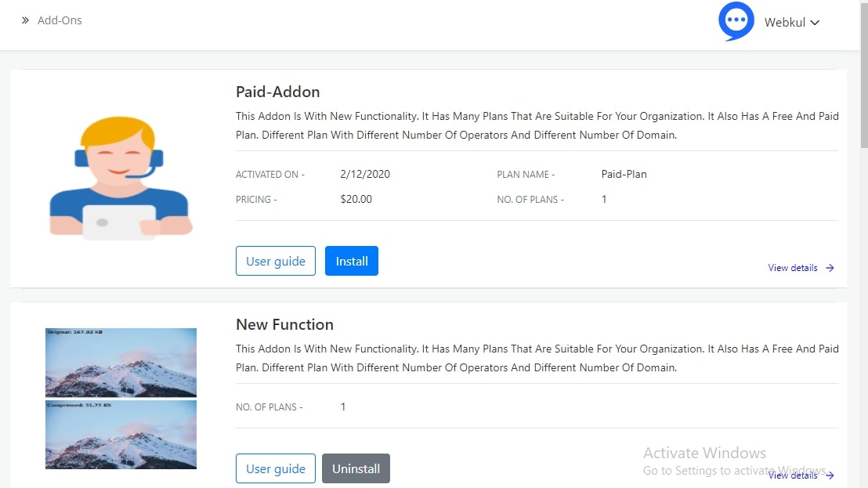The height and width of the screenshot is (488, 868).
Task: Uninstall the New Function addon
Action: (x=356, y=469)
